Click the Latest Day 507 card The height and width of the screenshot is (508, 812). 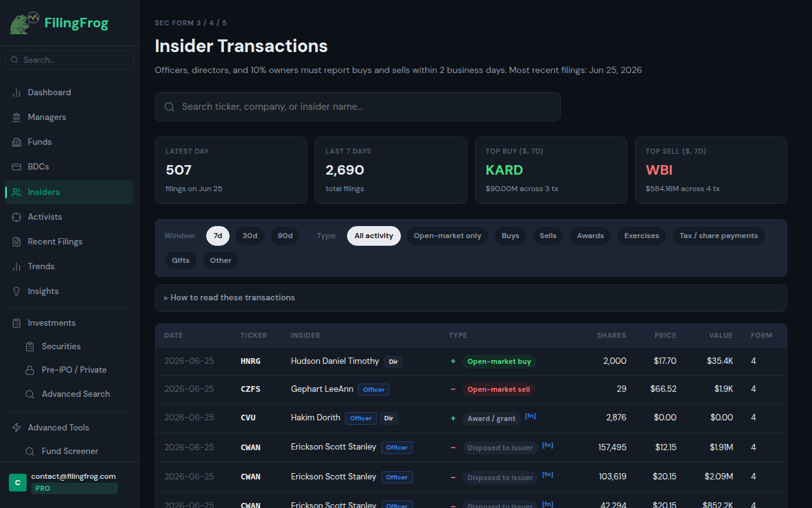pos(231,170)
